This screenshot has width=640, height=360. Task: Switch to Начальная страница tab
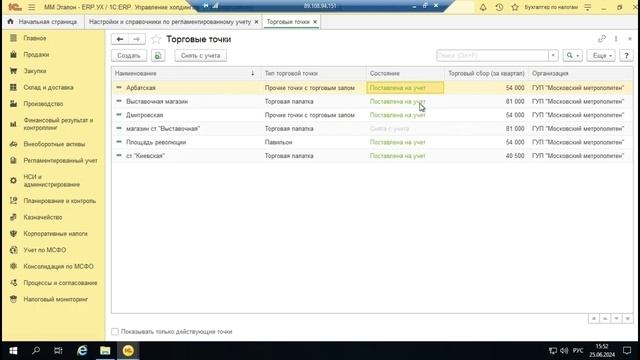tap(42, 22)
